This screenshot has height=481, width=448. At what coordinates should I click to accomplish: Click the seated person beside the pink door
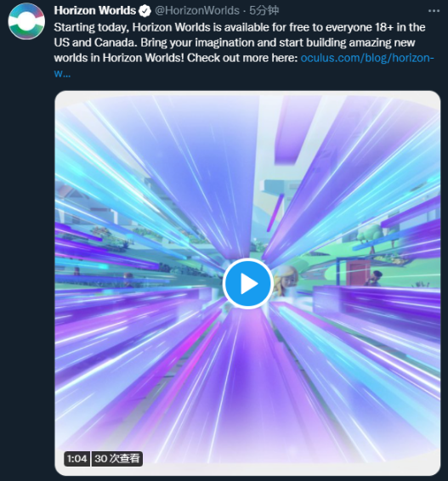(374, 278)
